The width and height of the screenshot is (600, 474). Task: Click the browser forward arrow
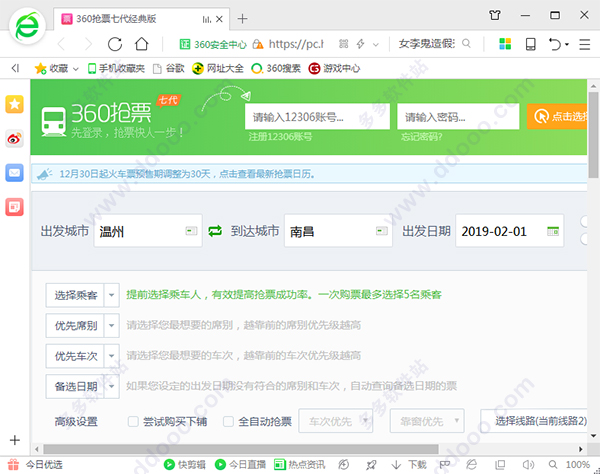(88, 44)
